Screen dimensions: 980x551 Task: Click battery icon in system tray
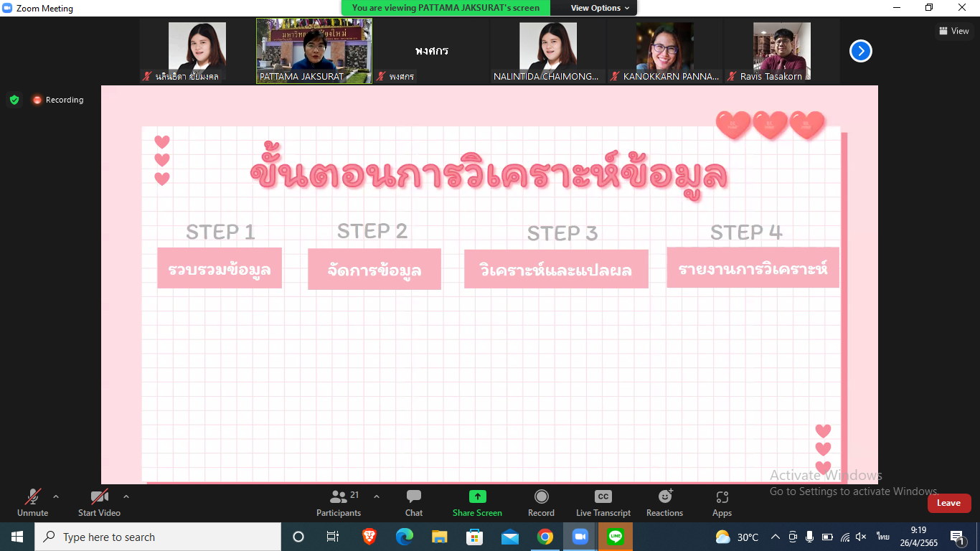(x=827, y=537)
